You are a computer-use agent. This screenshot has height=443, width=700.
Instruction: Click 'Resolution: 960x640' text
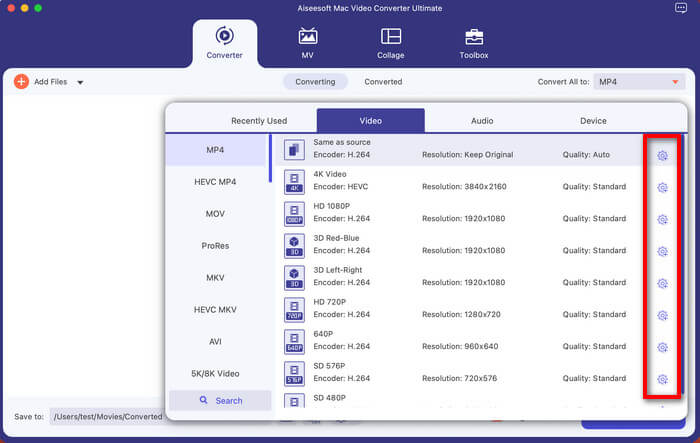click(x=460, y=346)
